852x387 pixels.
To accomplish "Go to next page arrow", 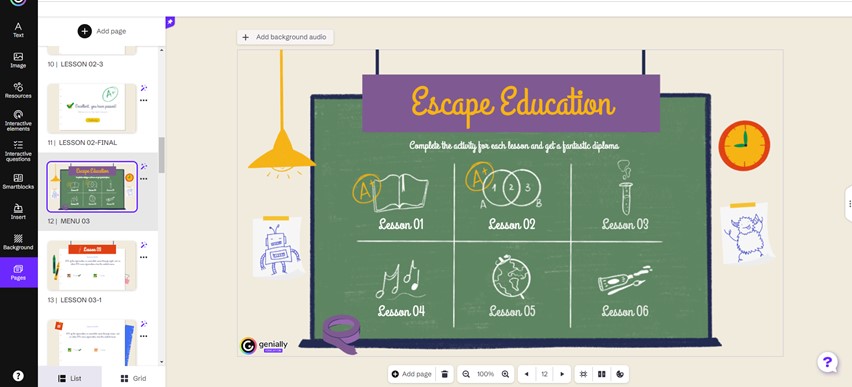I will tap(562, 374).
